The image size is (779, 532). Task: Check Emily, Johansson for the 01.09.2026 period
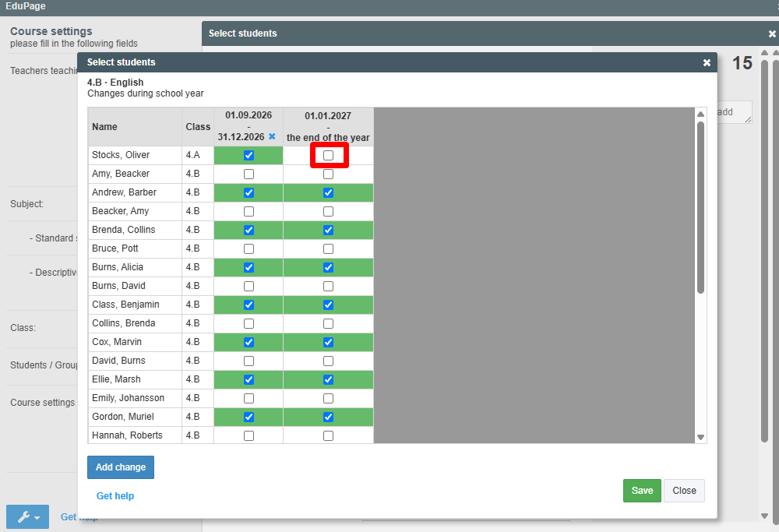249,398
